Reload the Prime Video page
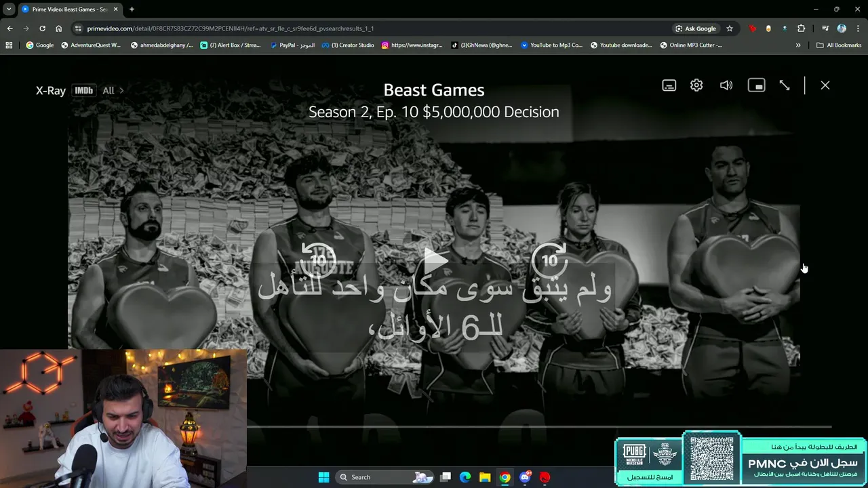Image resolution: width=868 pixels, height=488 pixels. click(42, 28)
